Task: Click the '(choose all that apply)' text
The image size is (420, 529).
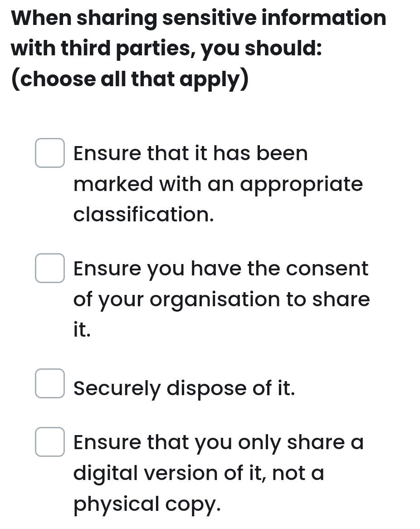Action: (131, 79)
